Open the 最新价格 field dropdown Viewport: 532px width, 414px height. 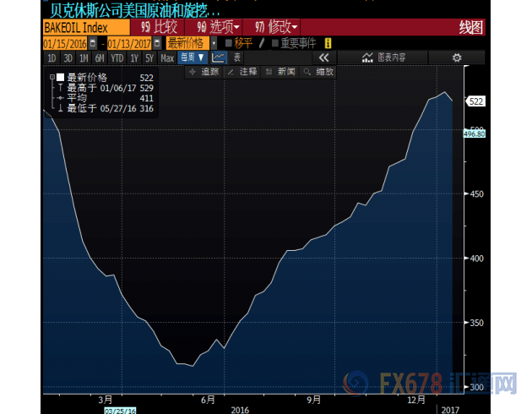pyautogui.click(x=214, y=42)
